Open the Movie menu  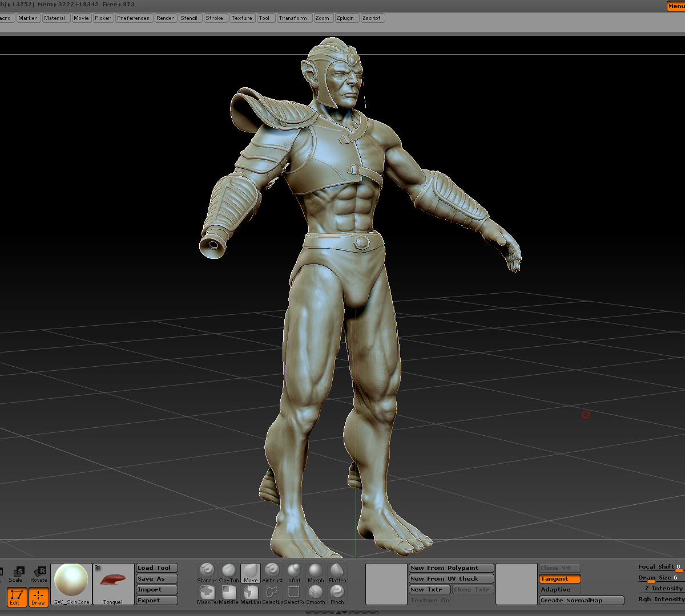(x=81, y=18)
